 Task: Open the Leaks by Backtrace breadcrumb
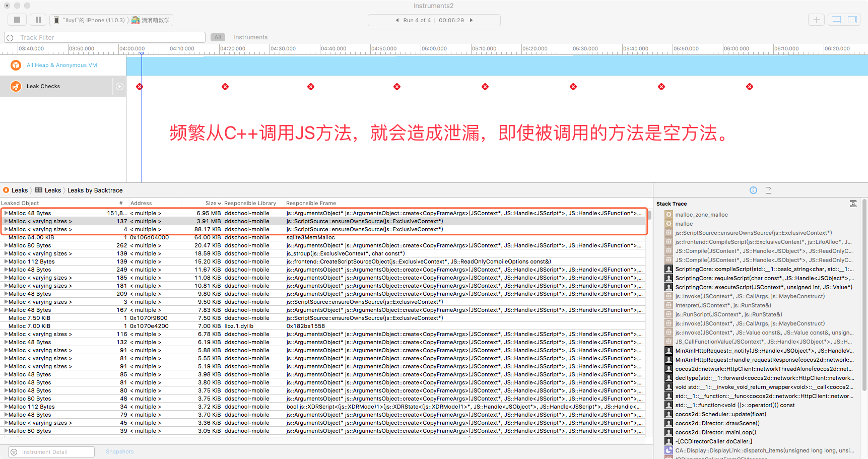click(x=95, y=190)
